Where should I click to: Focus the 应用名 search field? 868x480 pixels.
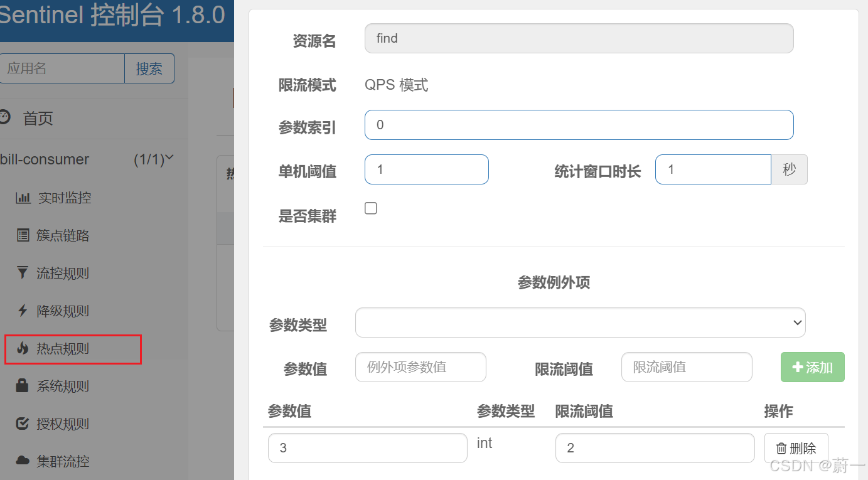pyautogui.click(x=62, y=68)
